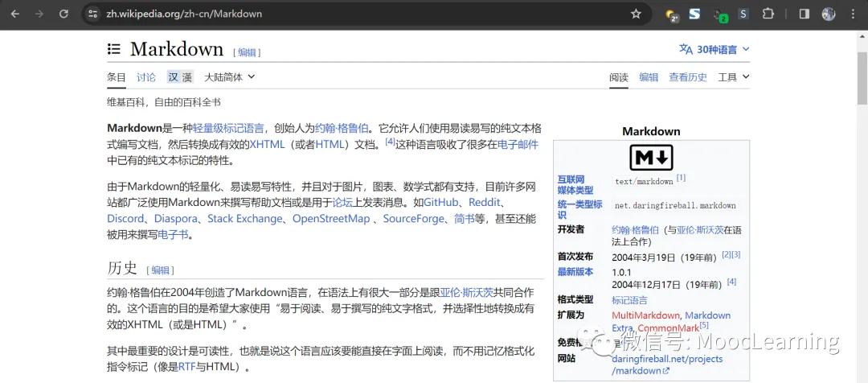
Task: Expand the 工具 tools dropdown
Action: click(734, 77)
